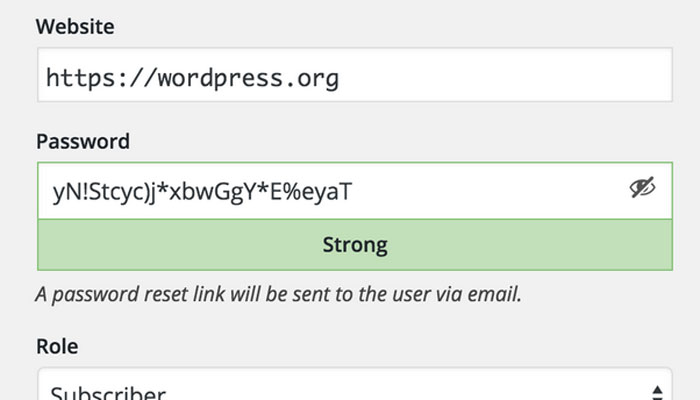Click the crossed-out eye icon

(641, 188)
